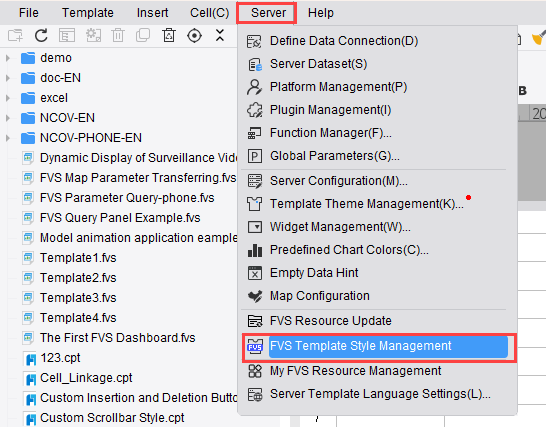Viewport: 546px width, 427px height.
Task: Choose Server Dataset(S) menu entry
Action: [x=318, y=64]
